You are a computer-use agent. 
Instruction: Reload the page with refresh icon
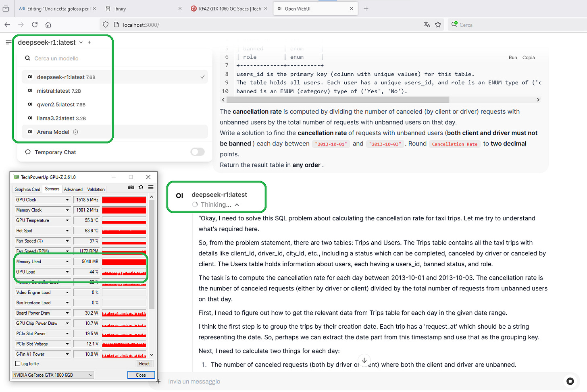pos(35,25)
